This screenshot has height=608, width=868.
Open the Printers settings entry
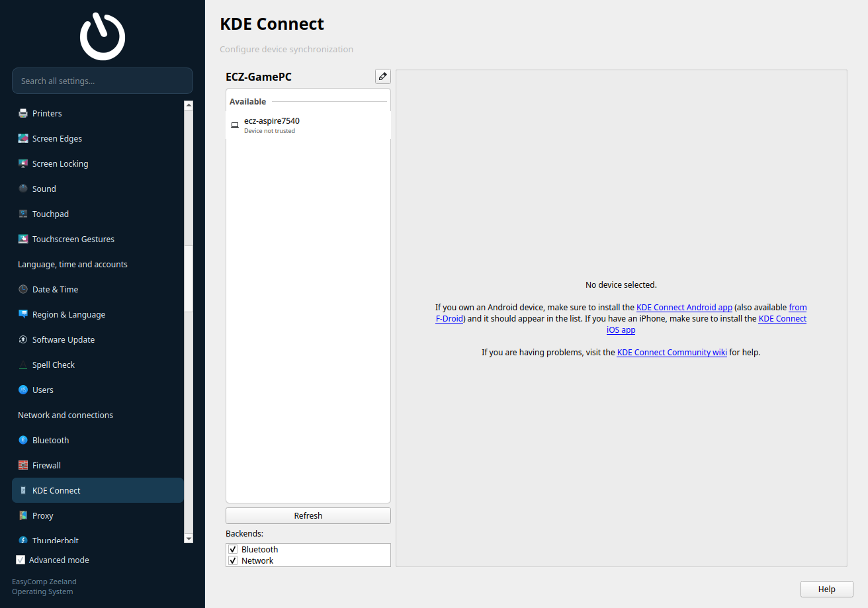tap(98, 113)
